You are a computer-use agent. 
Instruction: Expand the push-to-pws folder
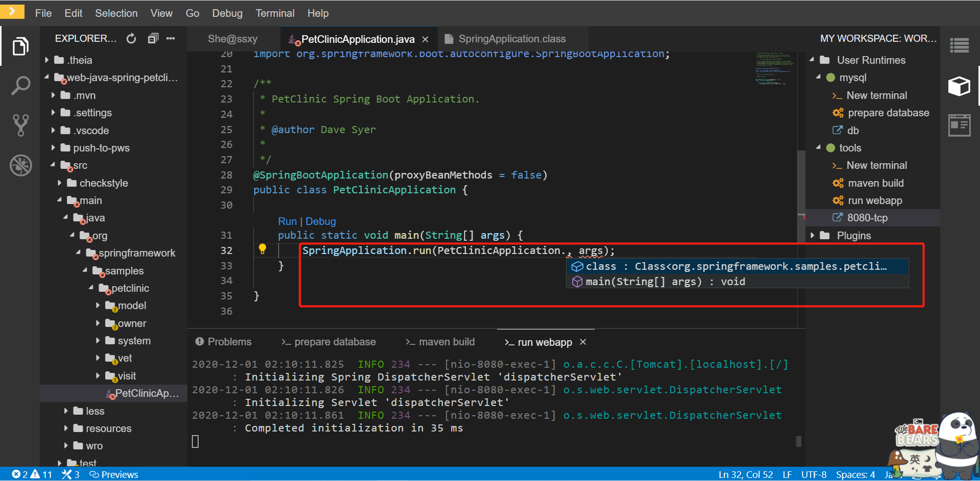tap(53, 147)
